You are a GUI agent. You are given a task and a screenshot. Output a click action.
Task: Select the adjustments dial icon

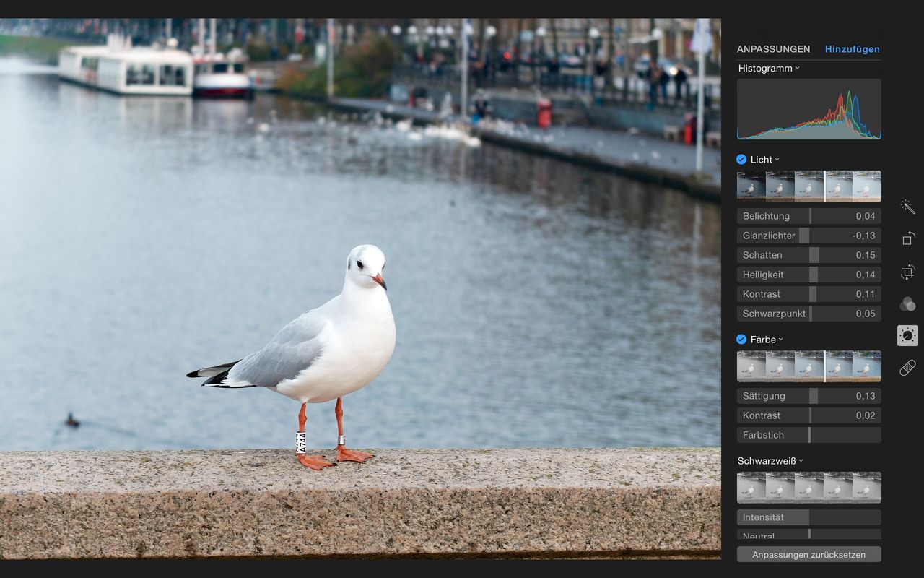[x=907, y=335]
